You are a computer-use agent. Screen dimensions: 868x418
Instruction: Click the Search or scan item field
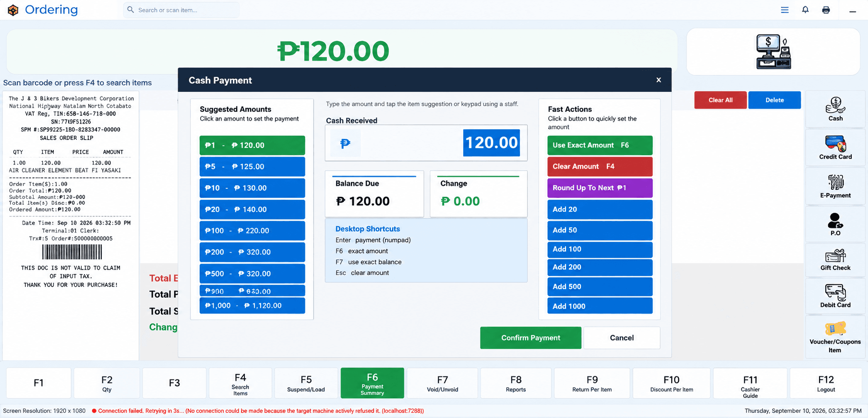click(181, 10)
